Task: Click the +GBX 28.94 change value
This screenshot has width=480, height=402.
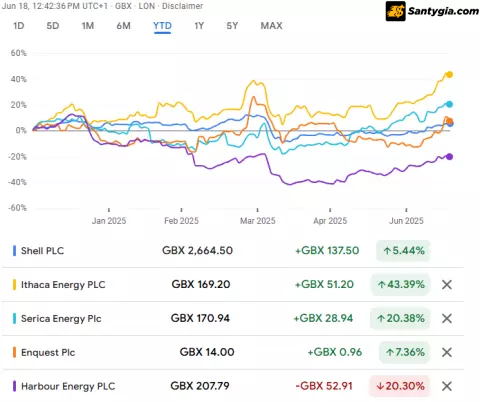Action: (x=323, y=318)
